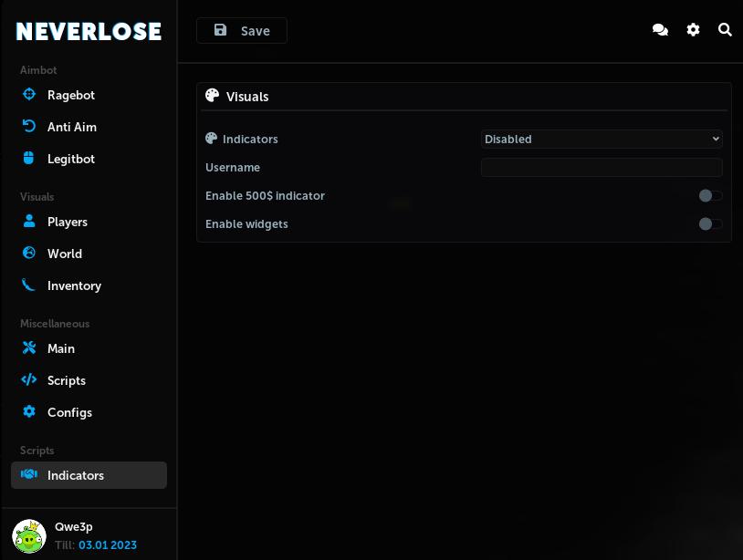The width and height of the screenshot is (743, 560).
Task: Select the Scripts code icon
Action: pyautogui.click(x=29, y=380)
